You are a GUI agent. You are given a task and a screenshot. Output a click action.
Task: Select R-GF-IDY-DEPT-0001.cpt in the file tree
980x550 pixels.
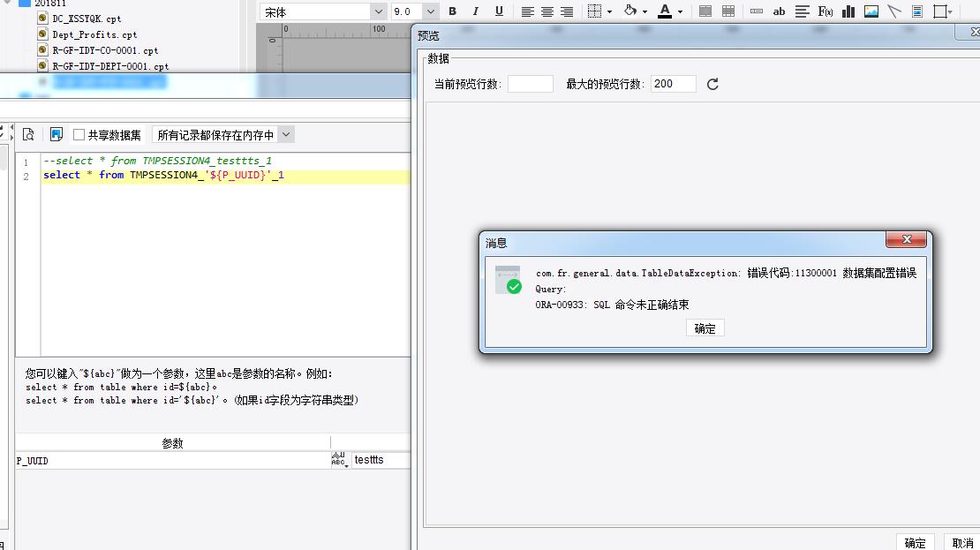point(110,65)
